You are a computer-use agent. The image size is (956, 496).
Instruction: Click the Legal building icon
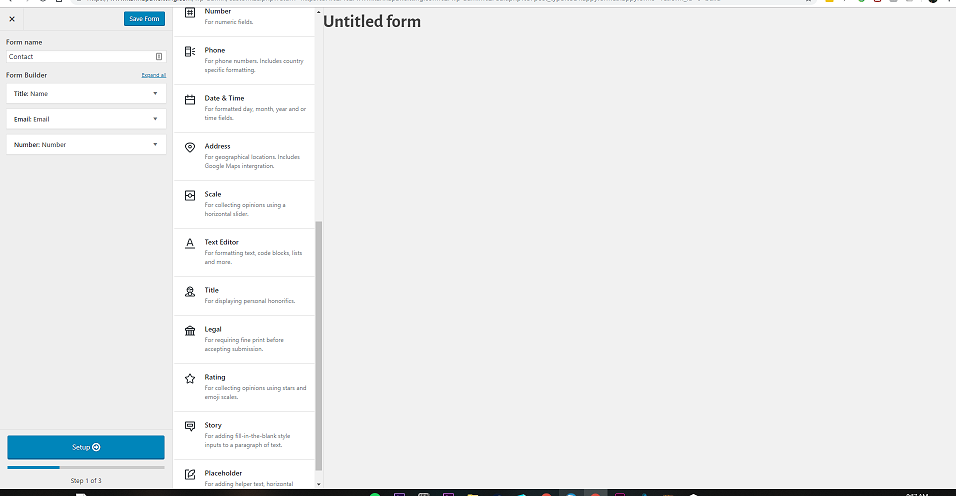click(190, 331)
